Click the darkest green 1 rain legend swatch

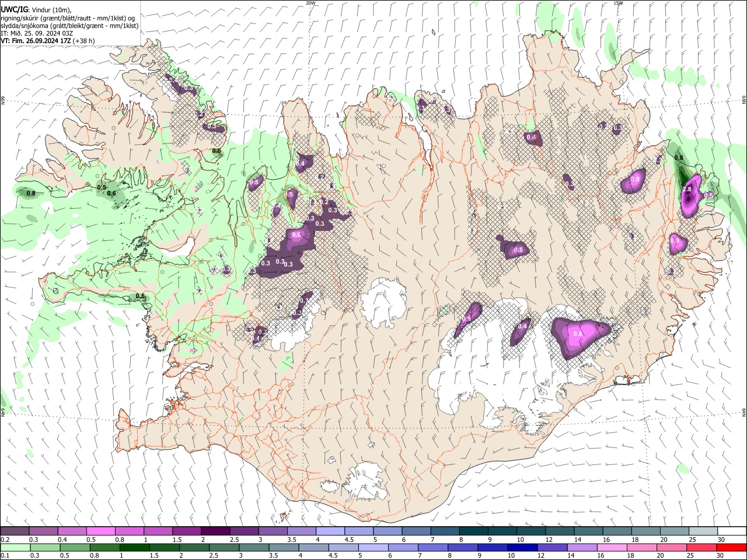135,547
